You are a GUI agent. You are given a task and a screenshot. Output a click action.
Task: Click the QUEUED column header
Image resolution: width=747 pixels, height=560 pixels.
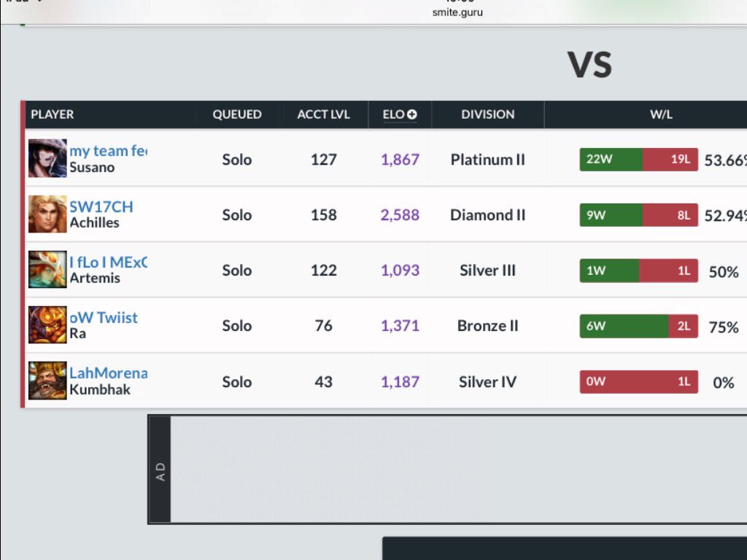point(237,114)
